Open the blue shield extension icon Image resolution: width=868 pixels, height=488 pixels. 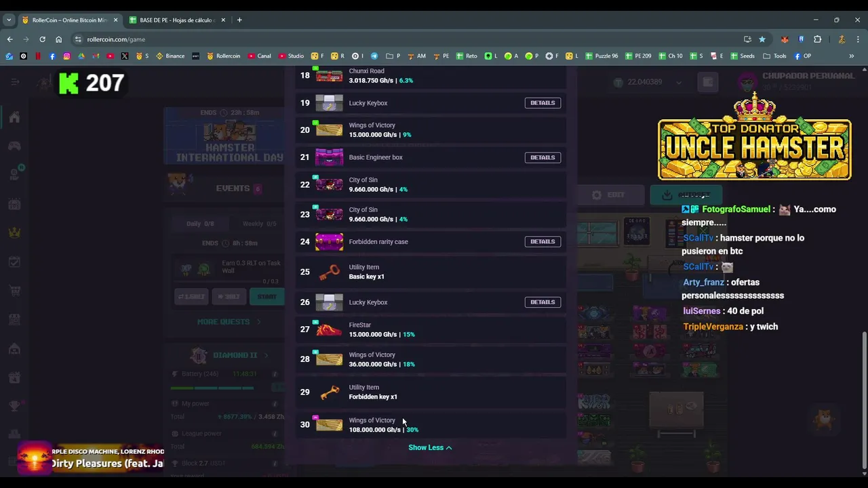[801, 39]
